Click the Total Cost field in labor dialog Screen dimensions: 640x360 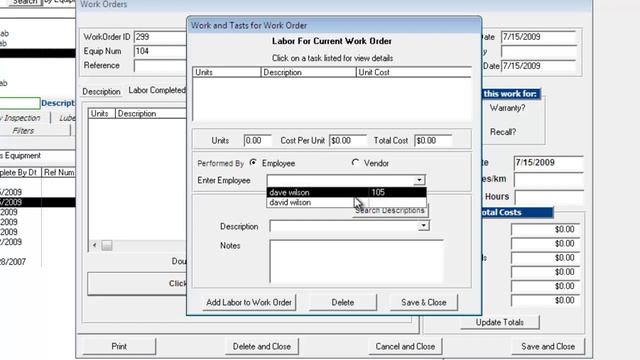click(433, 140)
